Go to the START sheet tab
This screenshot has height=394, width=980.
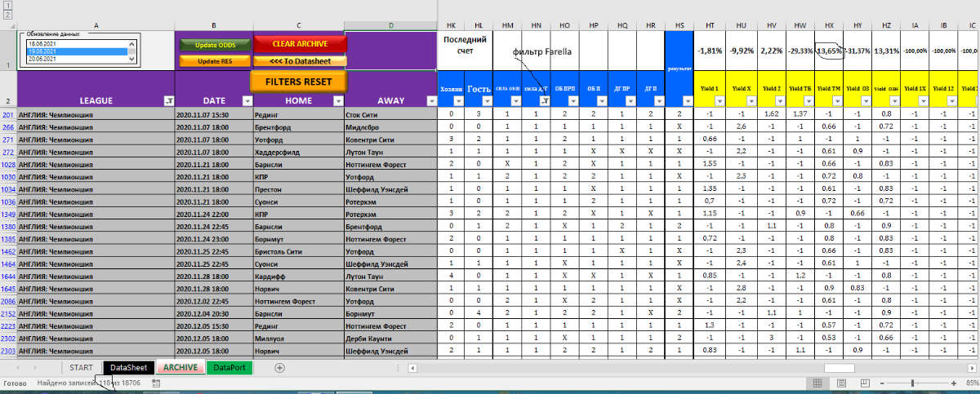coord(81,368)
